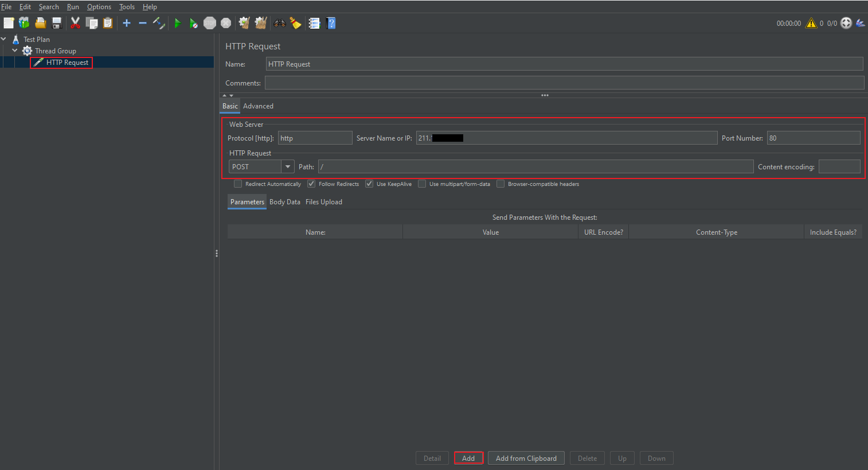Screen dimensions: 868x470
Task: Click the Delete button
Action: pyautogui.click(x=587, y=458)
